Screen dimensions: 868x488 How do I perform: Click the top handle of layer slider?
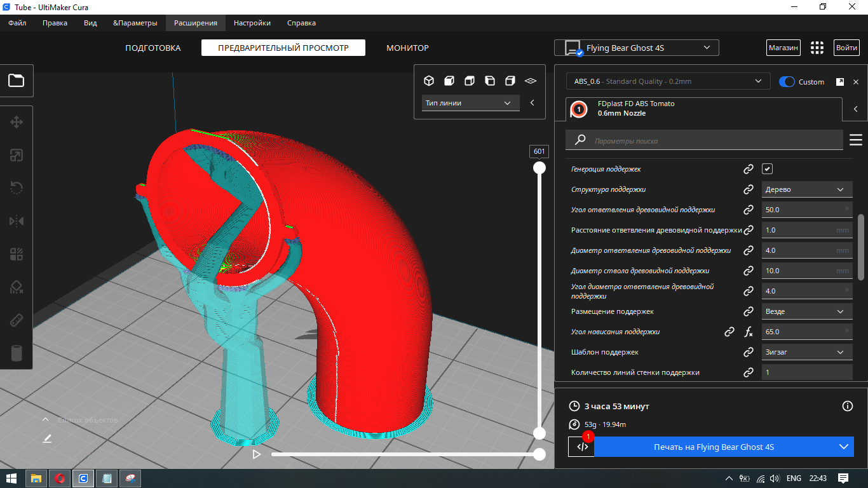click(539, 168)
